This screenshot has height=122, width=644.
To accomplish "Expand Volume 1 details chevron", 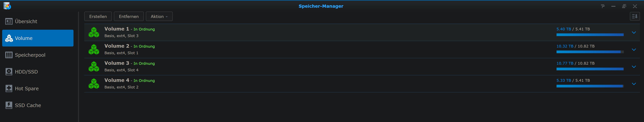I will click(x=634, y=32).
